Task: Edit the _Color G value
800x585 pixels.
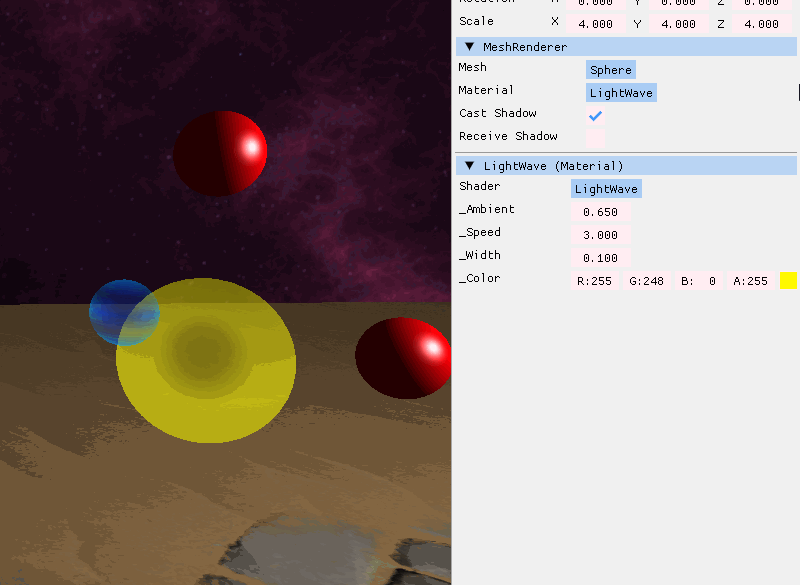Action: click(646, 281)
